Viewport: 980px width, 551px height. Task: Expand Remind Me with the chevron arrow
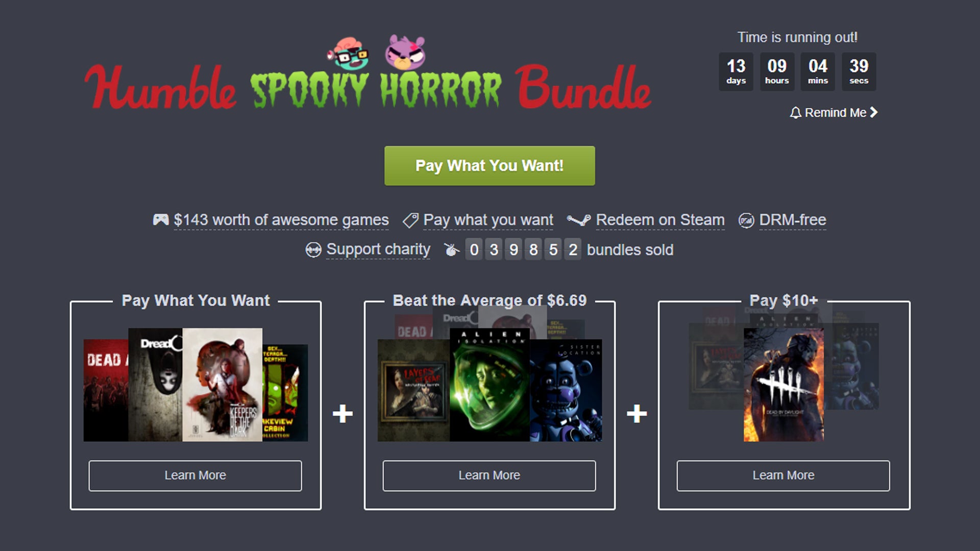click(x=874, y=112)
